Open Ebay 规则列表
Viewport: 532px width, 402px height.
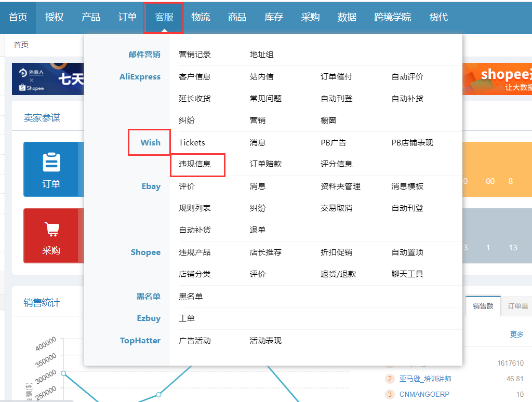pyautogui.click(x=195, y=208)
